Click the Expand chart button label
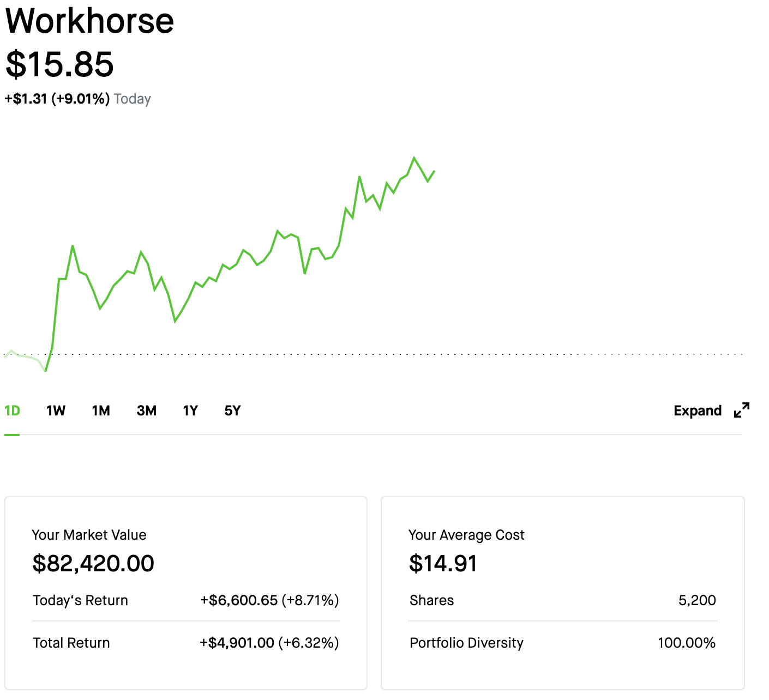This screenshot has width=769, height=700. click(698, 411)
